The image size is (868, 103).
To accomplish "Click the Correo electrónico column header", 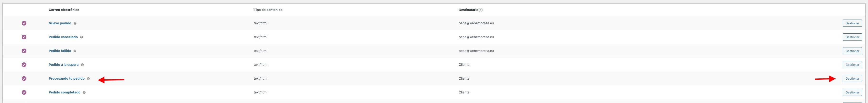I will (64, 10).
